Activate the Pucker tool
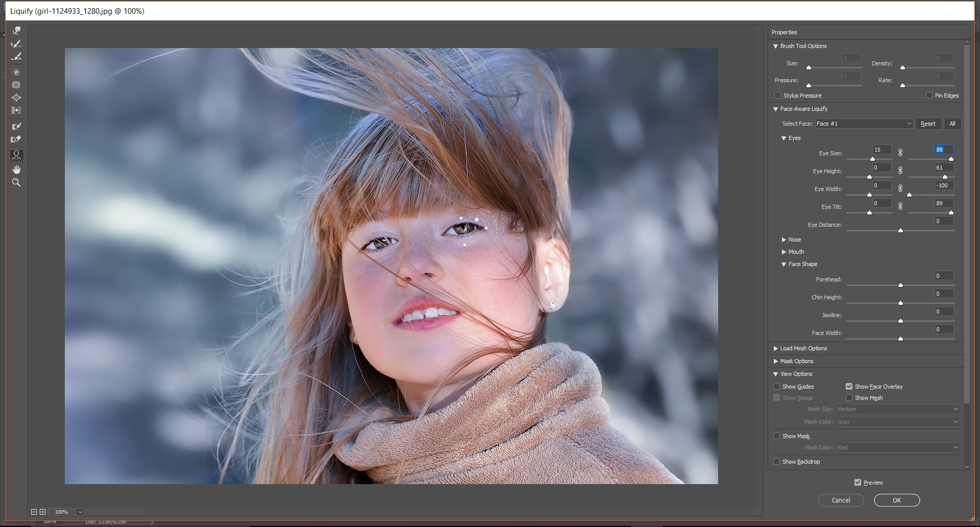 coord(16,85)
